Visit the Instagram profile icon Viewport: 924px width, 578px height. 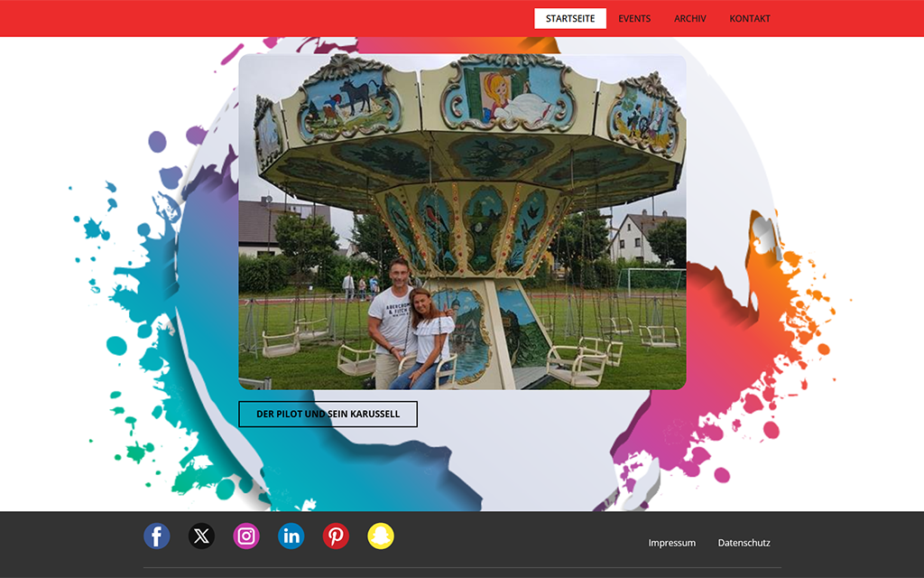coord(246,536)
